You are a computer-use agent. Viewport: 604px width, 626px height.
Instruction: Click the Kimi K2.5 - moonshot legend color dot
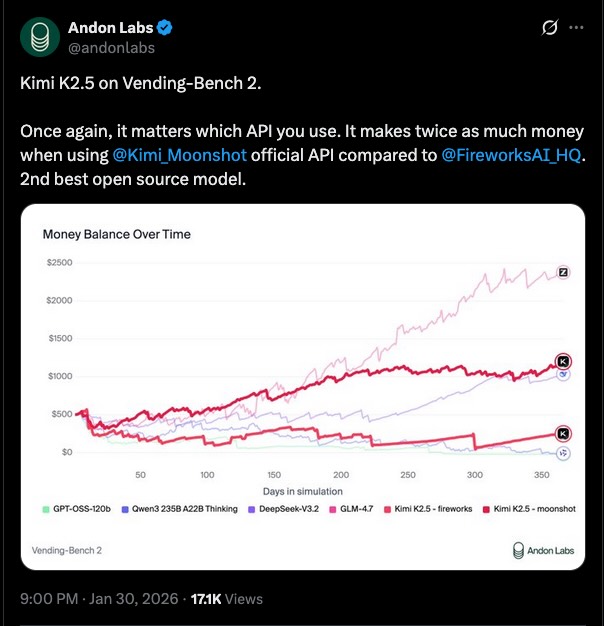[x=486, y=509]
